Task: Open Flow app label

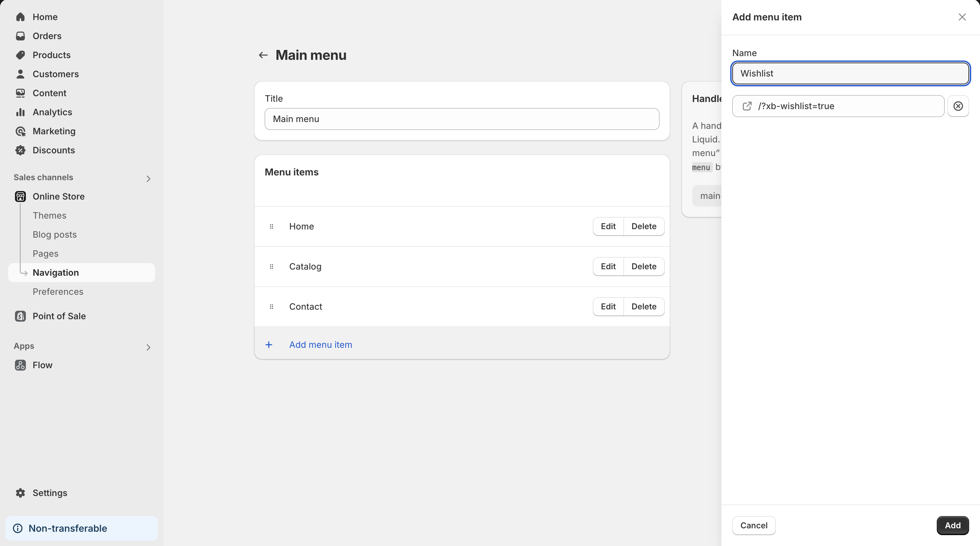Action: tap(43, 365)
